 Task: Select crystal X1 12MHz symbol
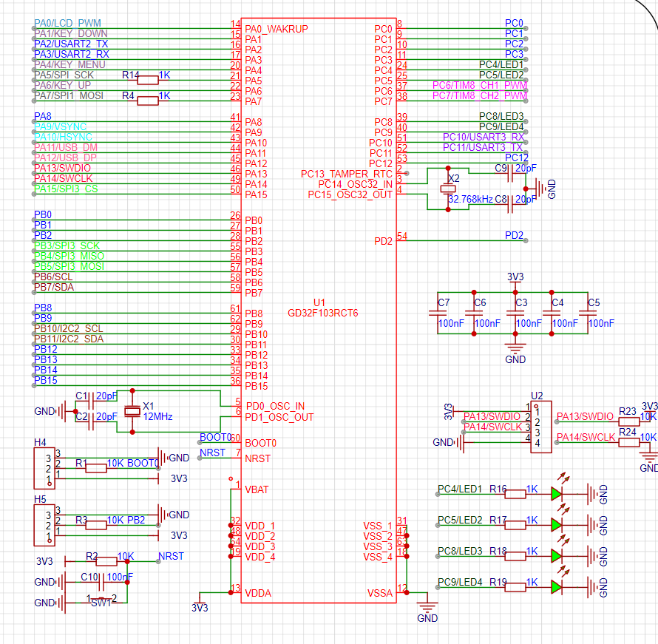click(x=132, y=411)
